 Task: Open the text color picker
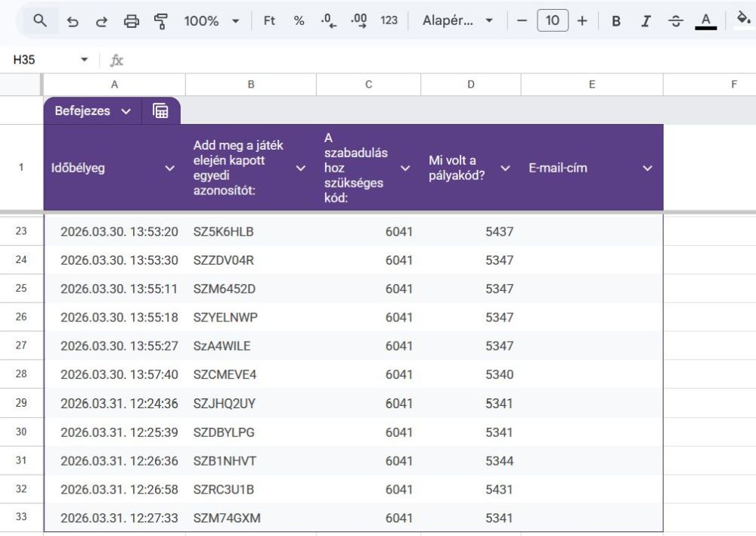pyautogui.click(x=705, y=21)
